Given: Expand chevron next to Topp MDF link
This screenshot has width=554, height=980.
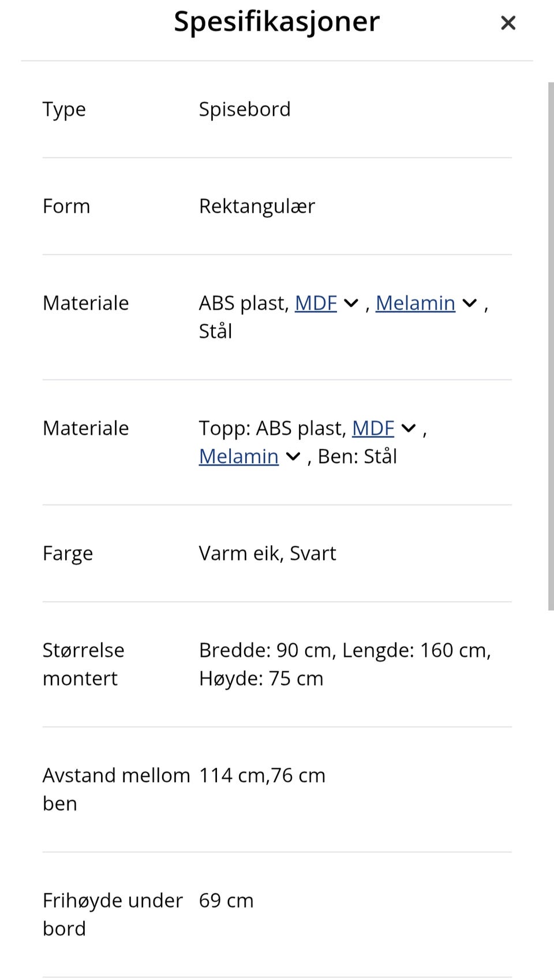Looking at the screenshot, I should pyautogui.click(x=409, y=429).
